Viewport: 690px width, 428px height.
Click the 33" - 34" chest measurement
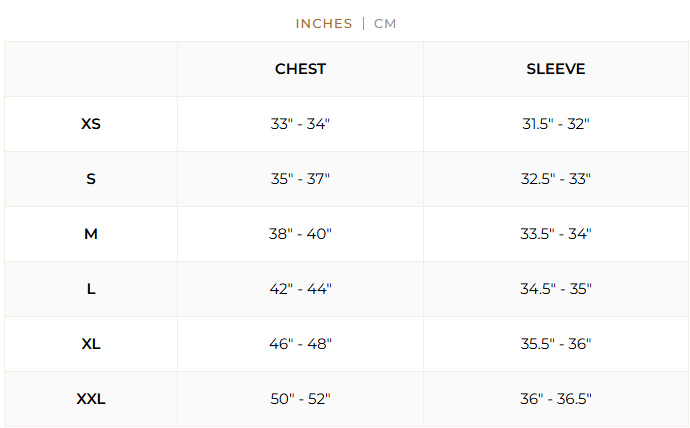pyautogui.click(x=300, y=124)
